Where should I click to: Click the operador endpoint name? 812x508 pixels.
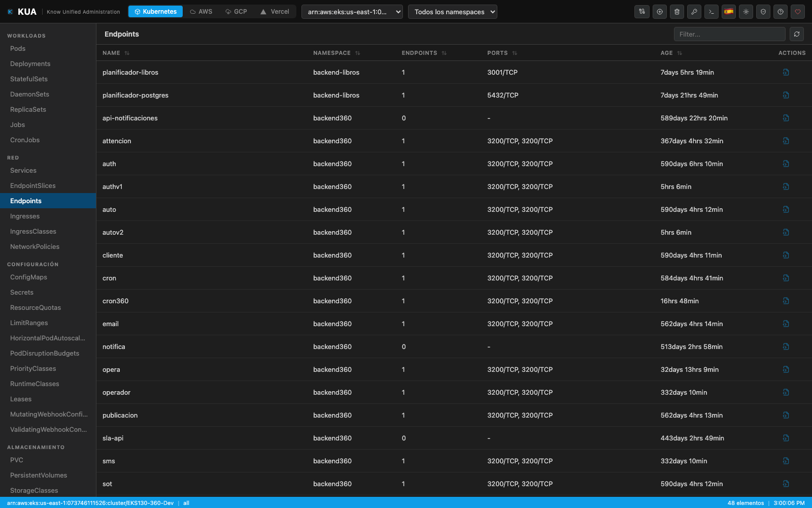pos(116,392)
